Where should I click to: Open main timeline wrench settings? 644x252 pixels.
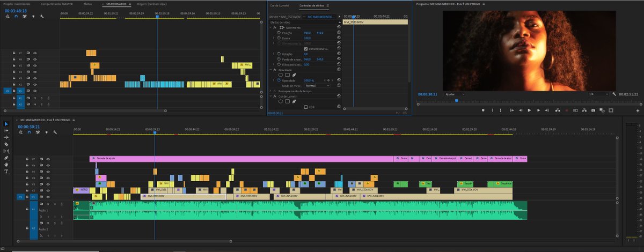tap(55, 132)
